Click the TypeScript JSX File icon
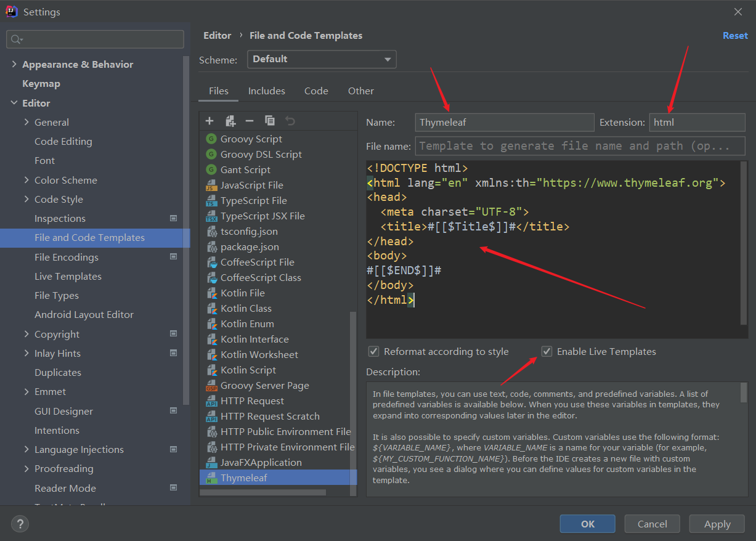The height and width of the screenshot is (541, 756). pos(211,216)
